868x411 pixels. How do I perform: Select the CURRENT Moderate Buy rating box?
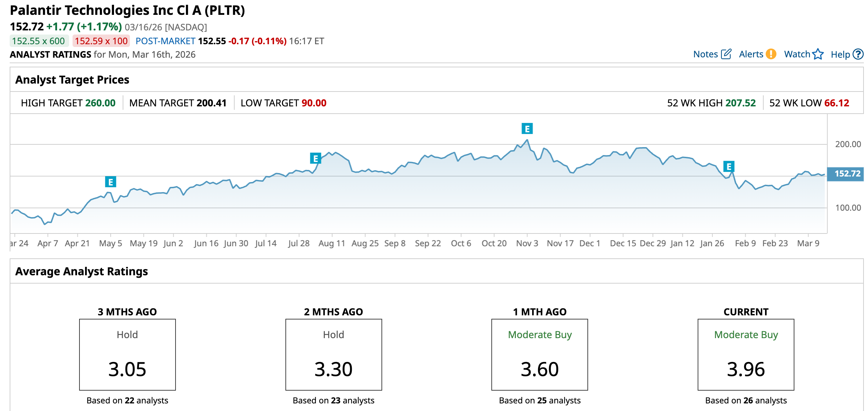[x=746, y=355]
